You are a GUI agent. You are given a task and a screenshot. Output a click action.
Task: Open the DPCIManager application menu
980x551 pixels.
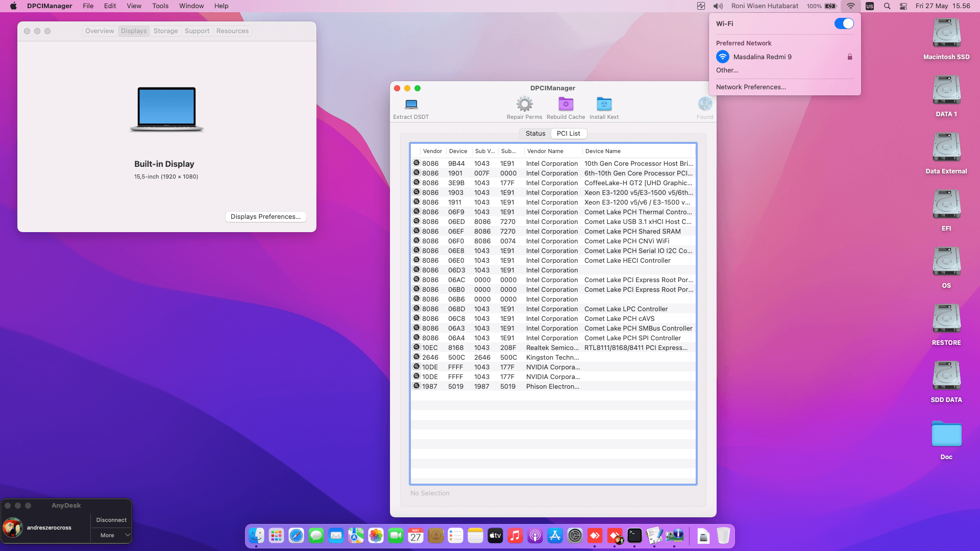50,6
